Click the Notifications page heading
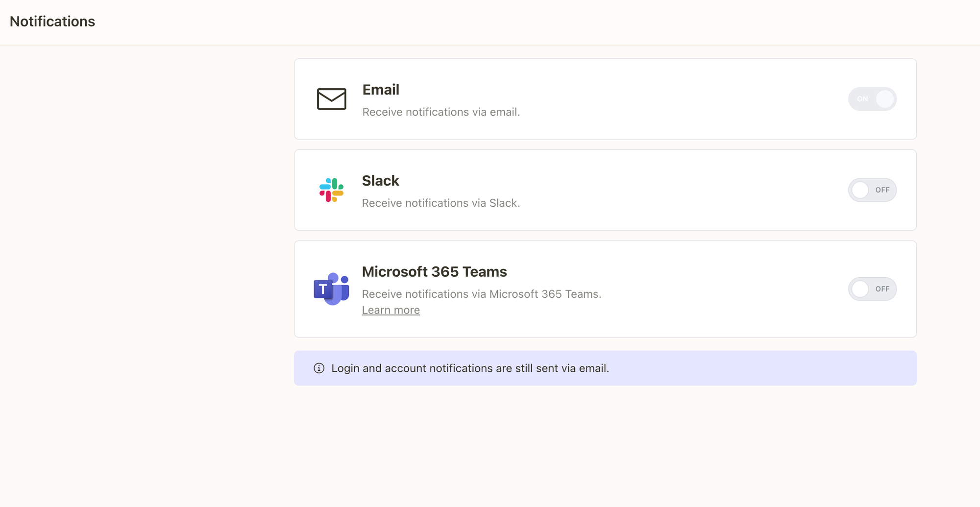 52,22
